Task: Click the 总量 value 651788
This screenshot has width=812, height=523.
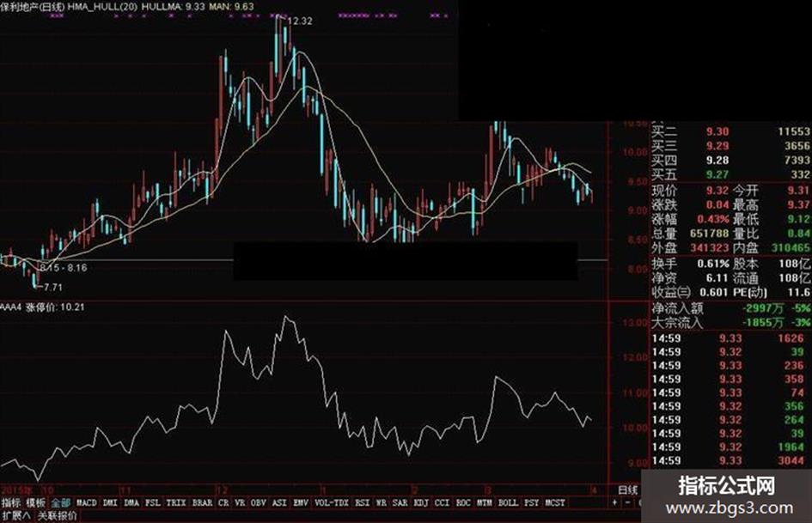Action: click(709, 234)
